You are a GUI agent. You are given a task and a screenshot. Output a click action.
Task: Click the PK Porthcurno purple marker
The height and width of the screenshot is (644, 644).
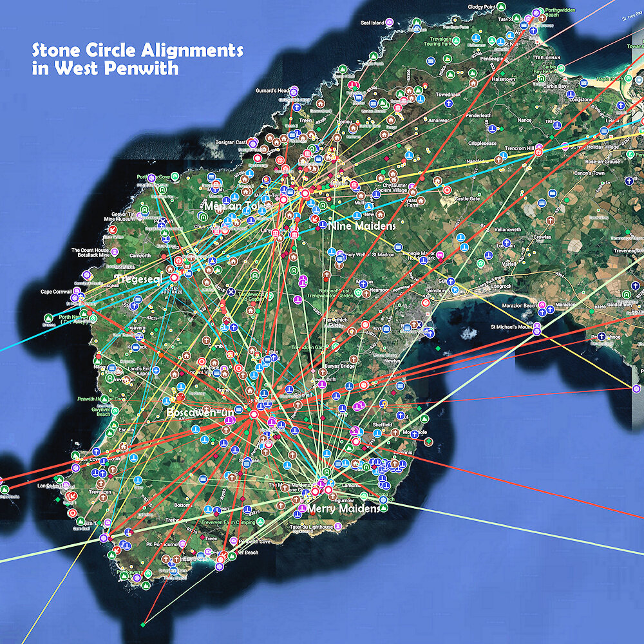click(184, 544)
